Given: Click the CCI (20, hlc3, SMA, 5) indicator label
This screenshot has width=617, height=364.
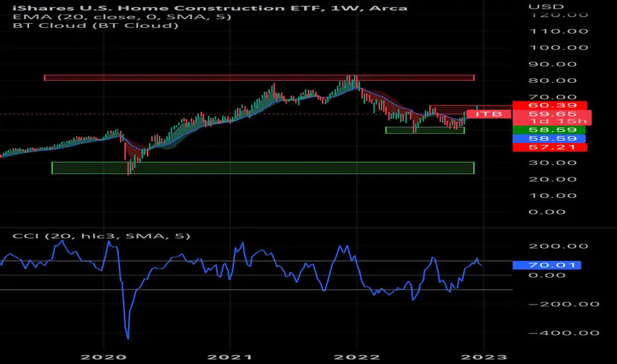Looking at the screenshot, I should (101, 236).
